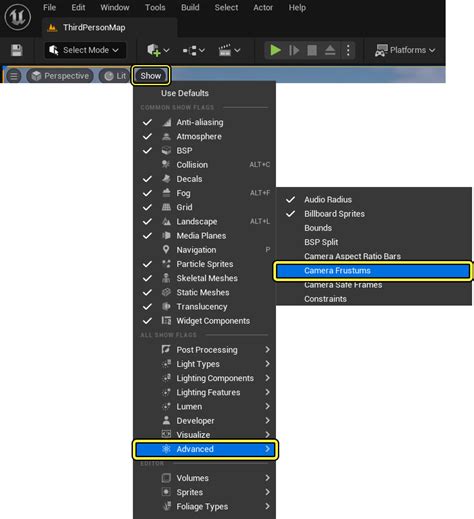This screenshot has height=519, width=474.
Task: Open Select menu
Action: pyautogui.click(x=226, y=7)
